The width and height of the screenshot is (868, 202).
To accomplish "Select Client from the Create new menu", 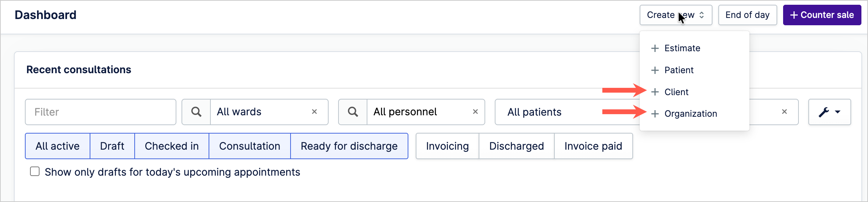I will pyautogui.click(x=676, y=92).
